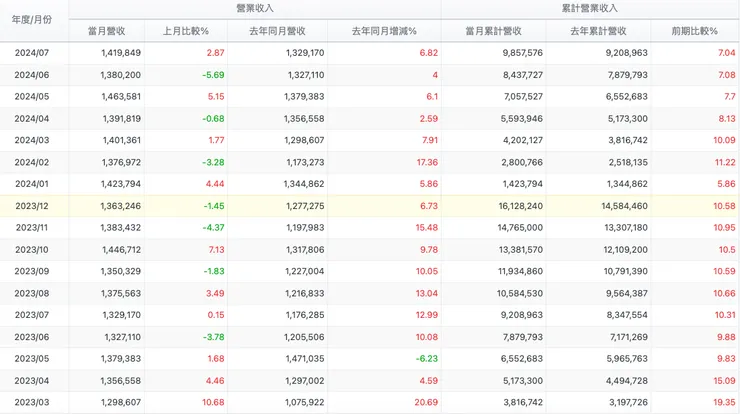Image resolution: width=740 pixels, height=414 pixels.
Task: Click the -0.68 month-over-month cell
Action: pos(213,119)
